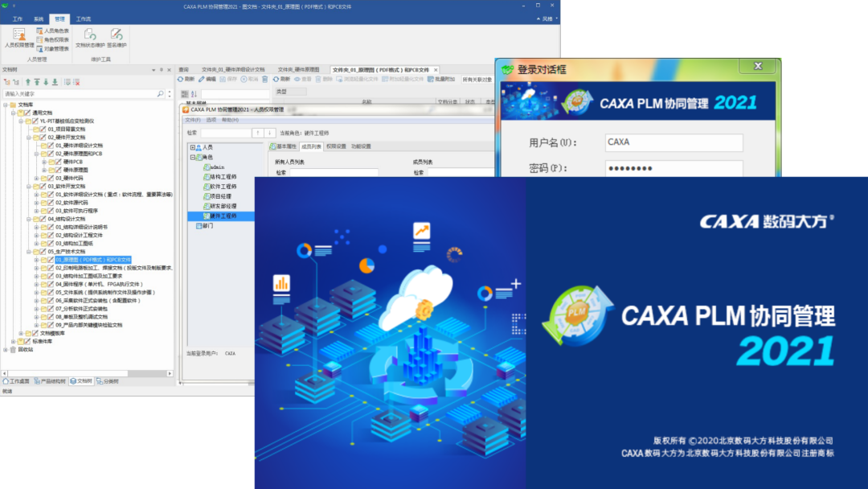
Task: Click the 删除 toolbar button
Action: 325,79
